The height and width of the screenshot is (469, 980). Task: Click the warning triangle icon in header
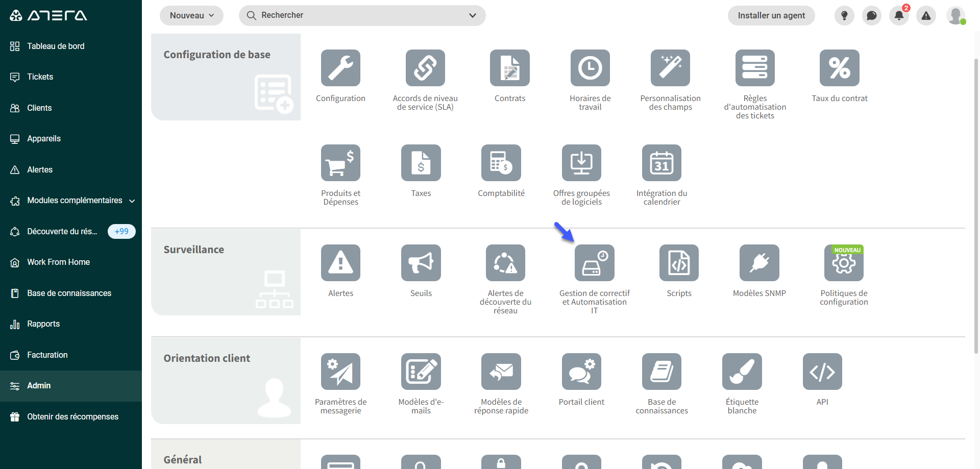click(926, 15)
